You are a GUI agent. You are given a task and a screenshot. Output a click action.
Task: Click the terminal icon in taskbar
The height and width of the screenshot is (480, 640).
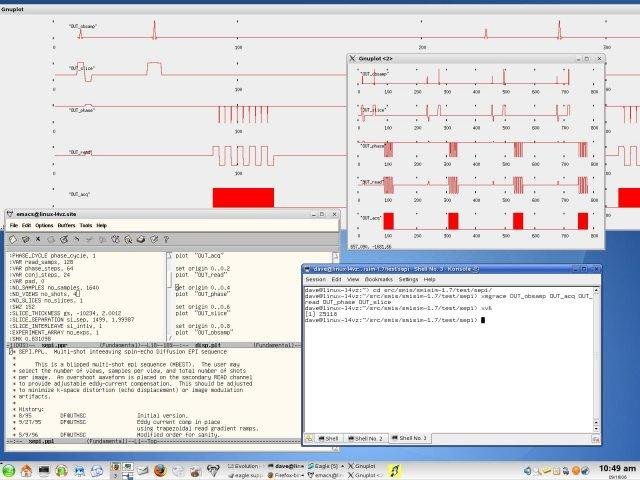tap(44, 471)
